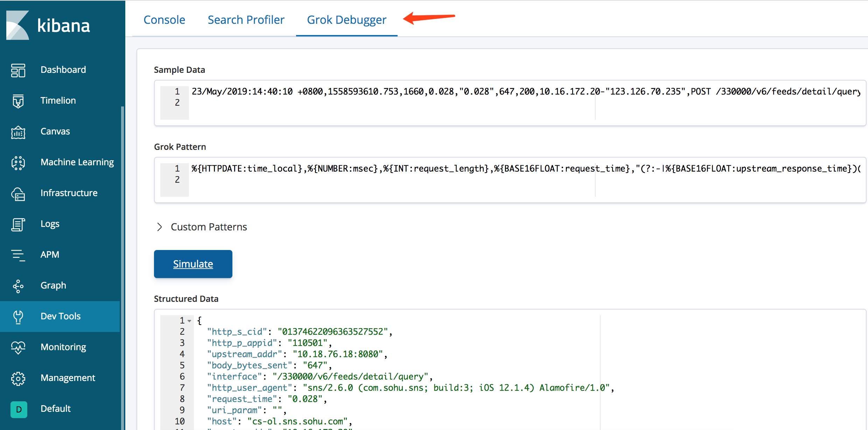Image resolution: width=868 pixels, height=430 pixels.
Task: Go to APM label in sidebar
Action: (50, 255)
